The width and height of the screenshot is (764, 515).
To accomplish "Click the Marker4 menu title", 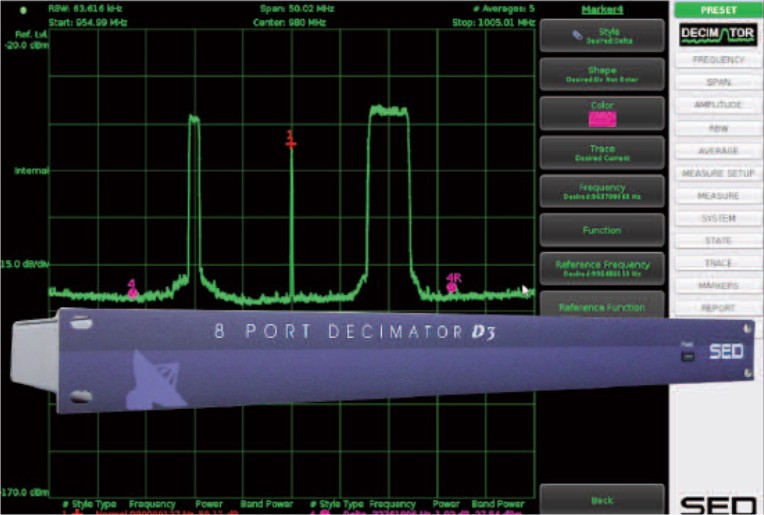I will click(602, 9).
